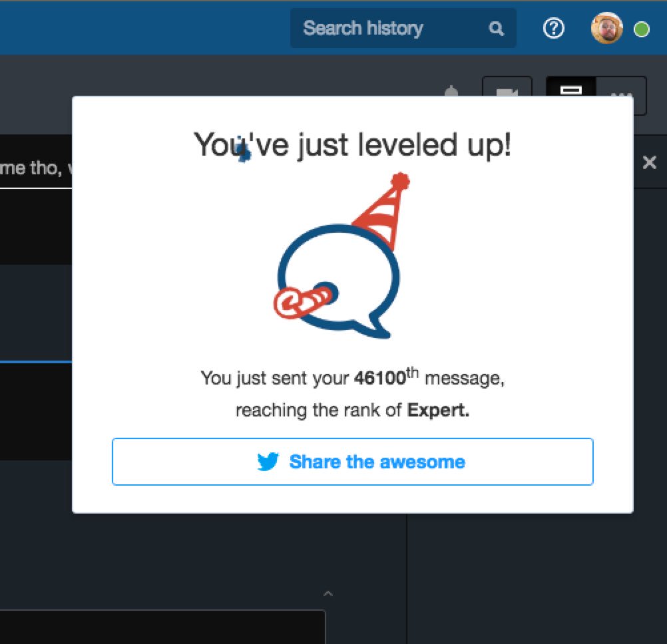Click the notification bell icon
The height and width of the screenshot is (644, 667).
pos(451,91)
